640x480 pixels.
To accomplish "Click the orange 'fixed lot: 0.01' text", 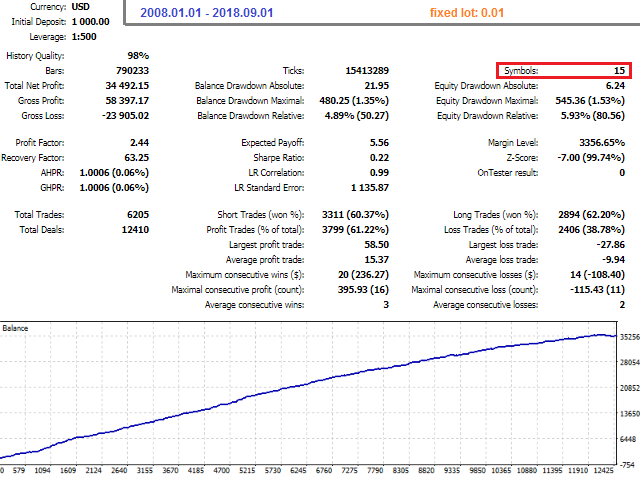I will [x=466, y=13].
